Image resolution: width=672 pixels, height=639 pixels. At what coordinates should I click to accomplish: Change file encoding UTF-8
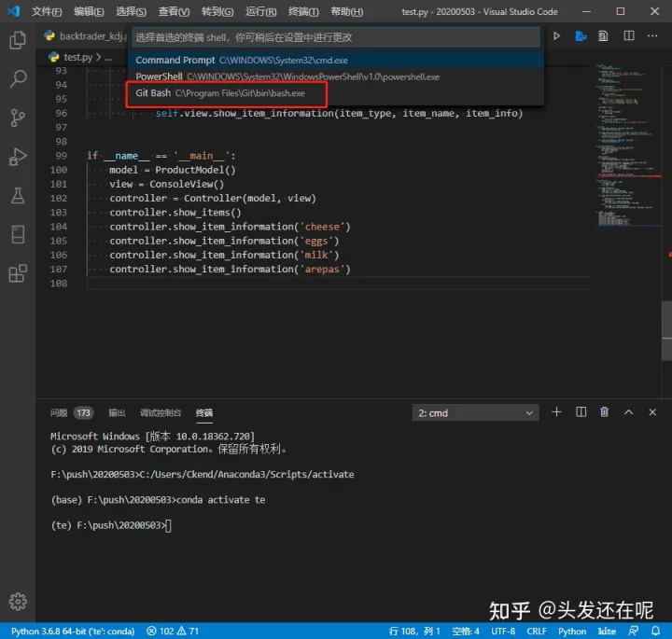(x=503, y=631)
